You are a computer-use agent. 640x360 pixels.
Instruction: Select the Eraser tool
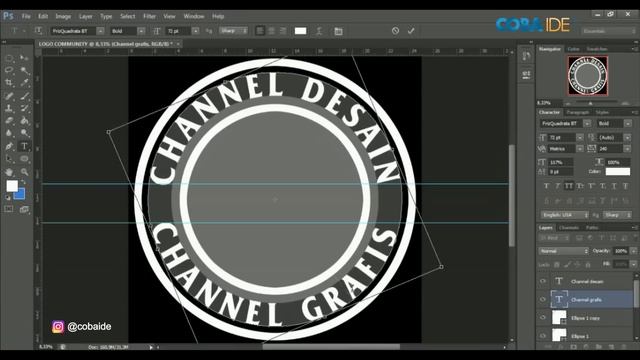[9, 121]
